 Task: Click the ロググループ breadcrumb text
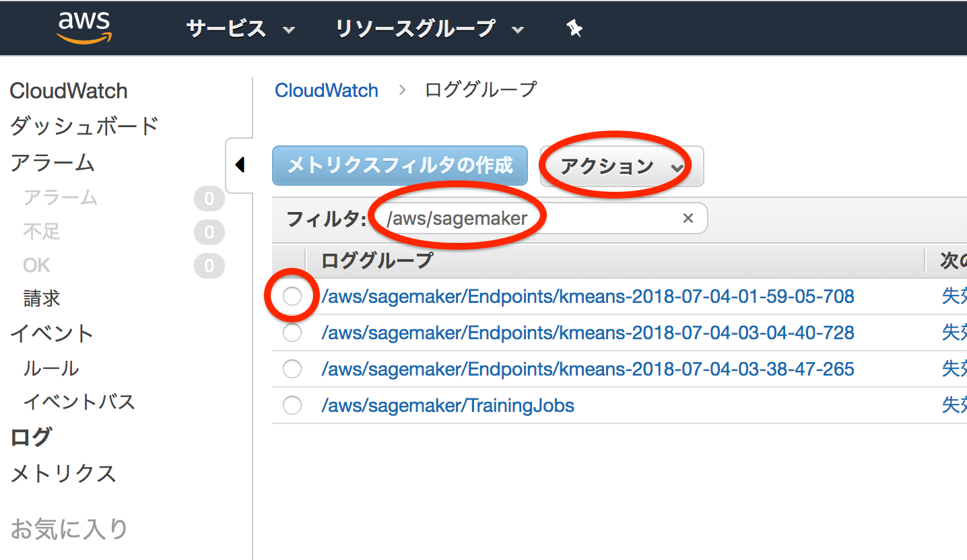point(481,90)
